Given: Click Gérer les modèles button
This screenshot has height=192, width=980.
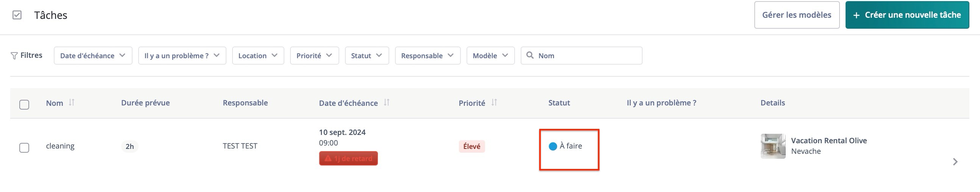Looking at the screenshot, I should click(x=797, y=15).
